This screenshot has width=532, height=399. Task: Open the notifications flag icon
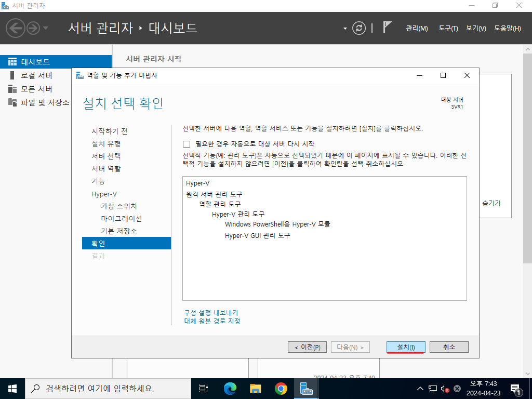387,27
